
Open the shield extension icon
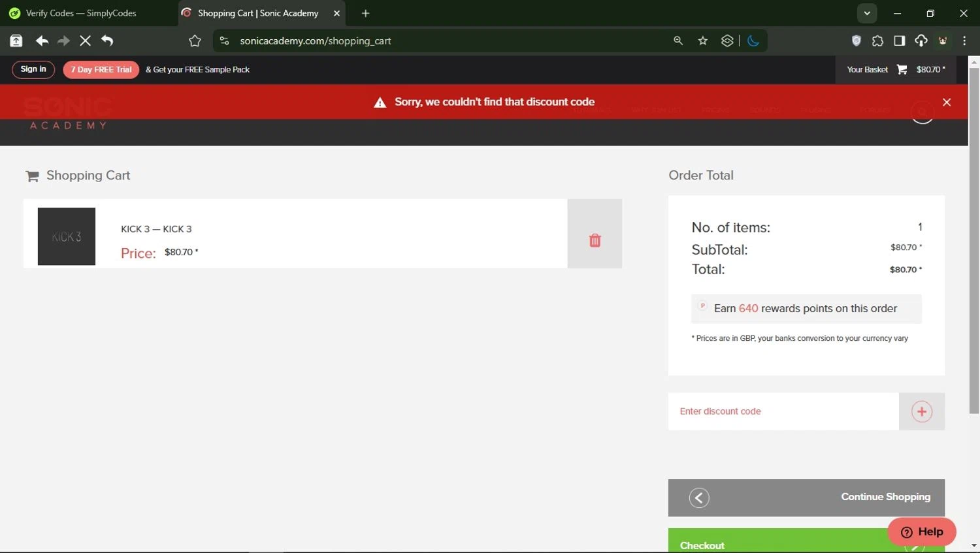click(857, 41)
